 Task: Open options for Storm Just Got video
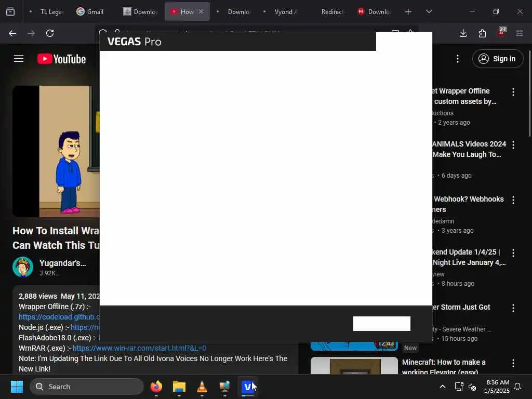click(x=513, y=308)
